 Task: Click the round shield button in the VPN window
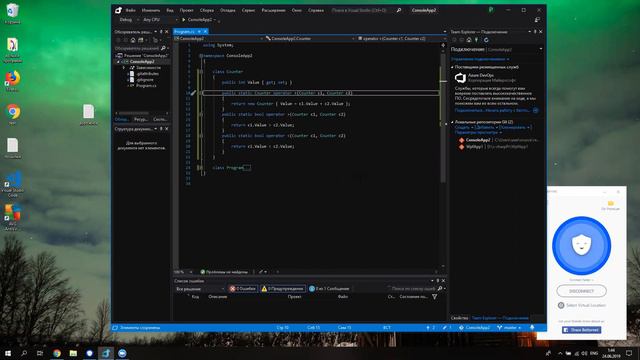click(x=581, y=245)
